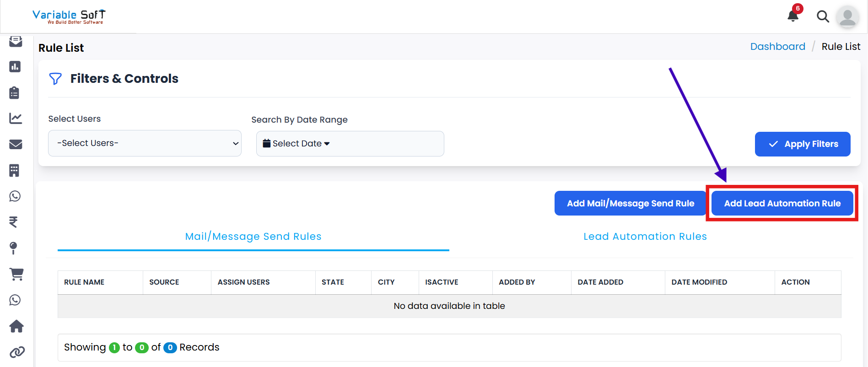Viewport: 868px width, 367px height.
Task: Click Add Lead Automation Rule button
Action: (x=782, y=203)
